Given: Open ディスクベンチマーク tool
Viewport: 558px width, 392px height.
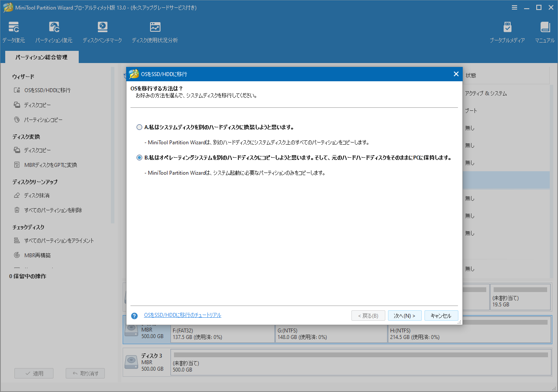Looking at the screenshot, I should [102, 33].
